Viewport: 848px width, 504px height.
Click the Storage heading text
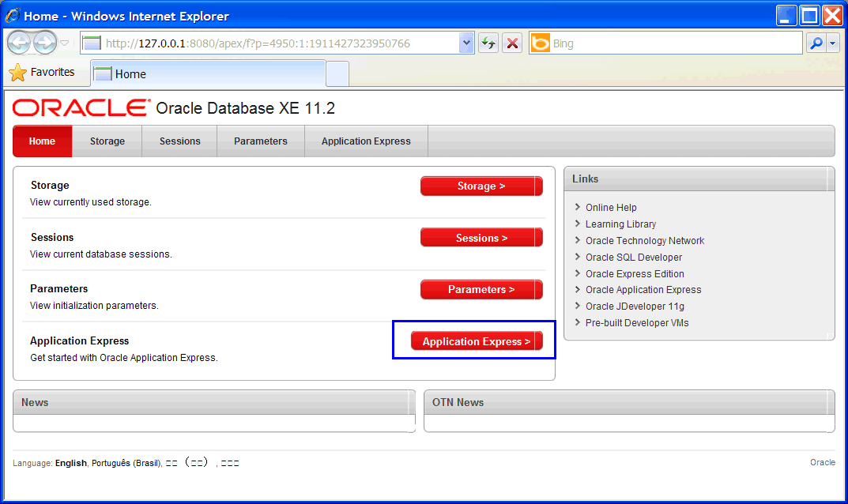(x=50, y=186)
